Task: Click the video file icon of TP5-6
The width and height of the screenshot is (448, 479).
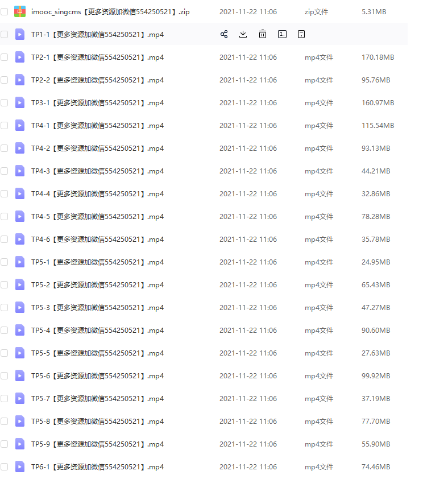Action: (20, 375)
